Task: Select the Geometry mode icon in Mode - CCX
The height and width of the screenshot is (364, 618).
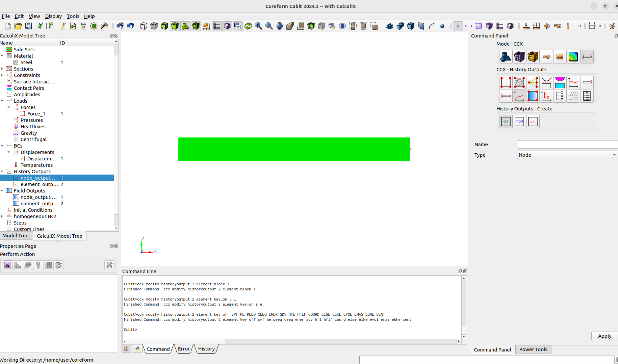Action: pos(506,57)
